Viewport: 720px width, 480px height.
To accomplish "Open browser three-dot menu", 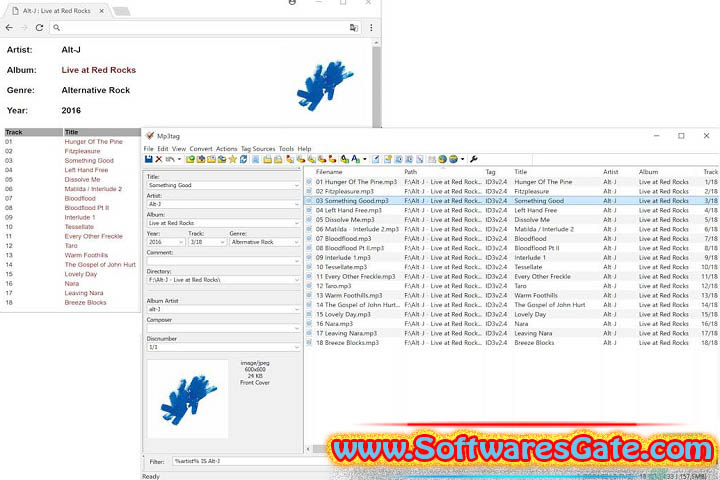I will click(x=371, y=28).
